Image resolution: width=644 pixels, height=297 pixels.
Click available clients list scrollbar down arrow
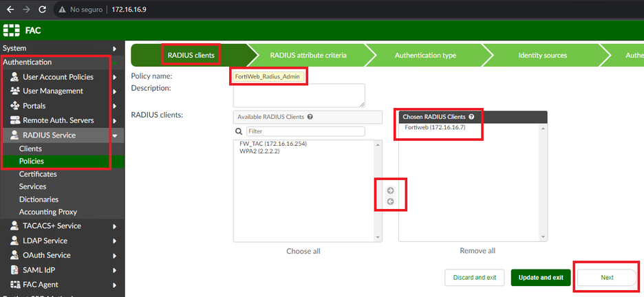click(x=378, y=237)
